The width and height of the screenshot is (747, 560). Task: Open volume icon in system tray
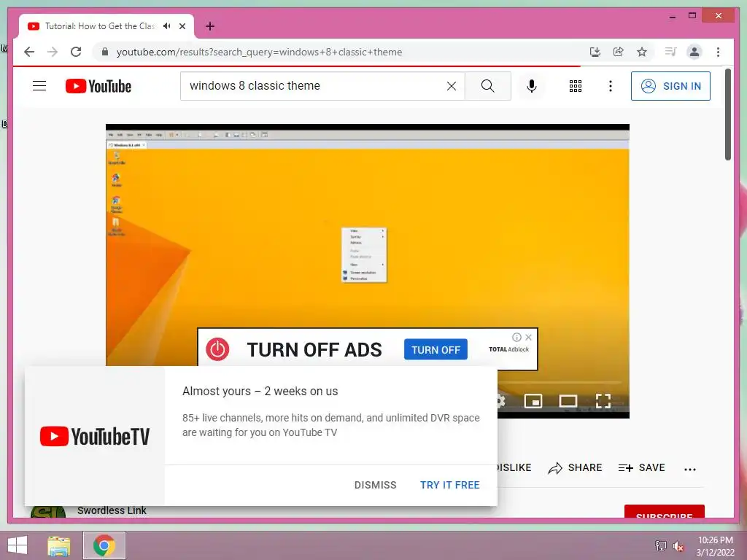[x=678, y=546]
